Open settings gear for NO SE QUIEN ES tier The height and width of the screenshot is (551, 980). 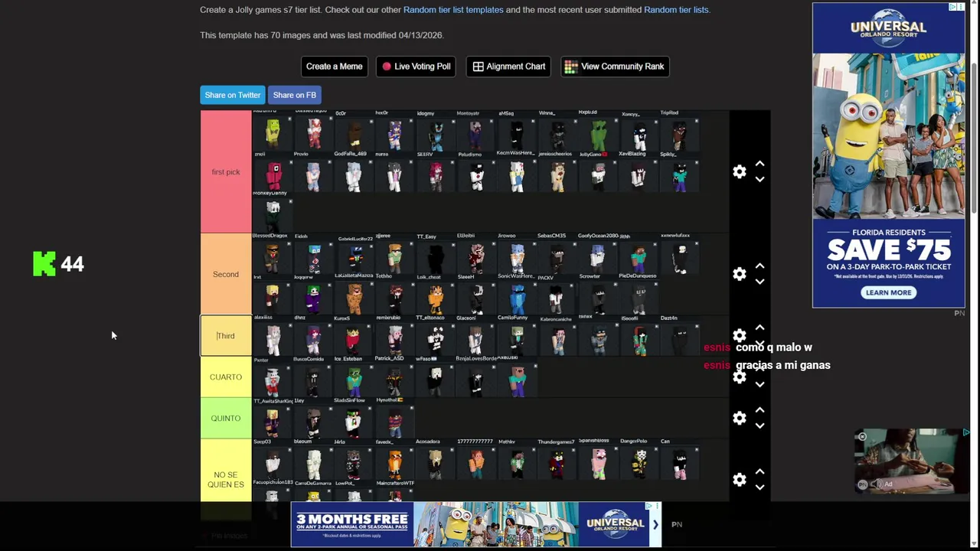[x=739, y=480]
